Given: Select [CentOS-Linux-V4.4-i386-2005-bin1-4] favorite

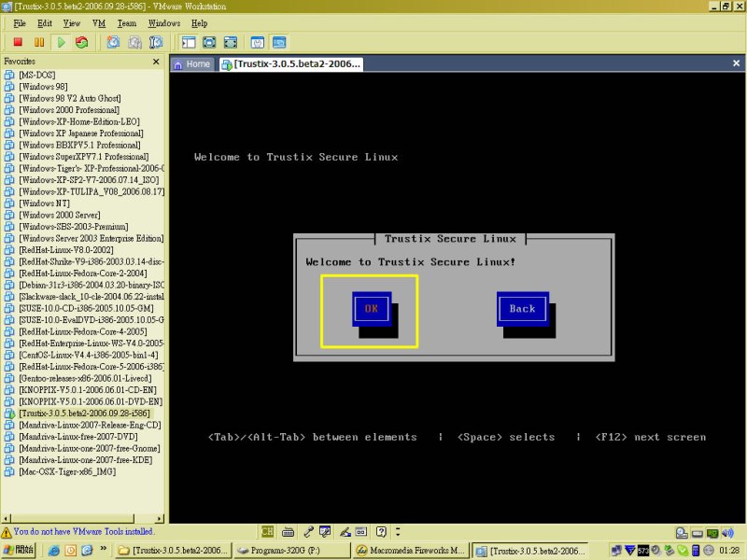Looking at the screenshot, I should point(89,355).
